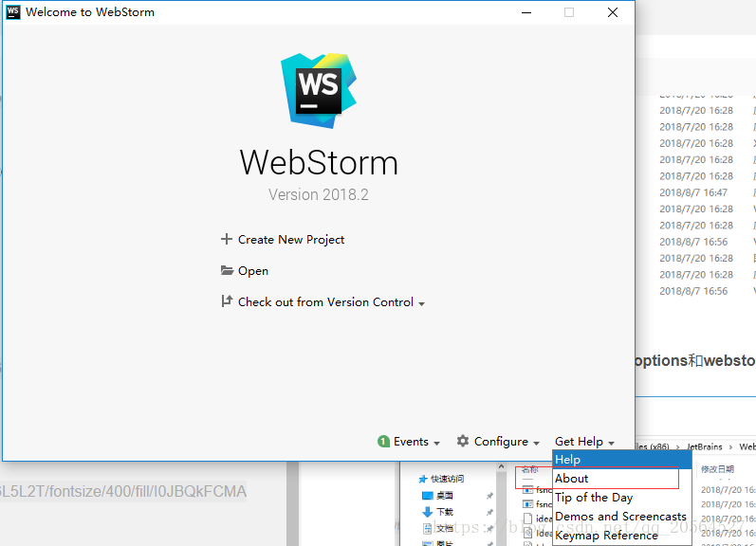
Task: Click the Version 2018.2 text
Action: (x=318, y=194)
